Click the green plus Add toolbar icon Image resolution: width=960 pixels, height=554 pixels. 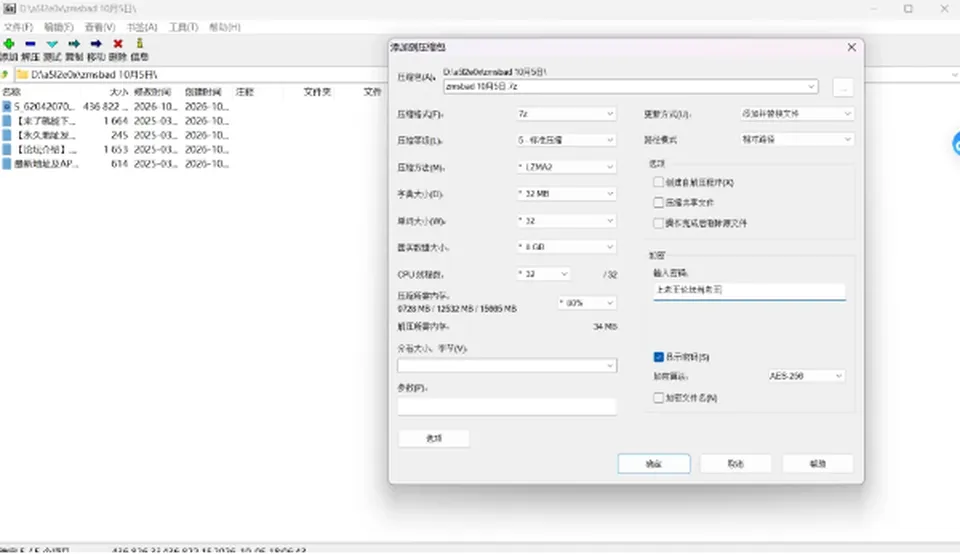[x=9, y=43]
